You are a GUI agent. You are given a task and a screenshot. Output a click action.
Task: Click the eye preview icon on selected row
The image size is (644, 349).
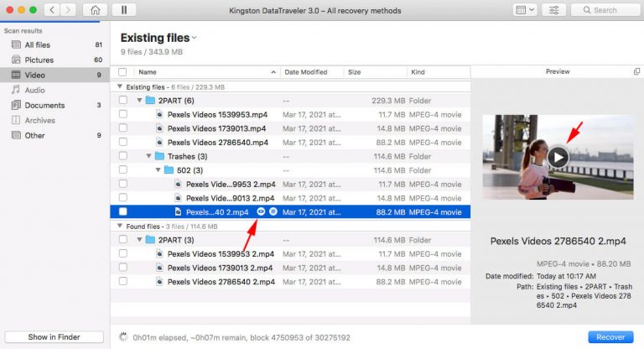click(x=261, y=211)
